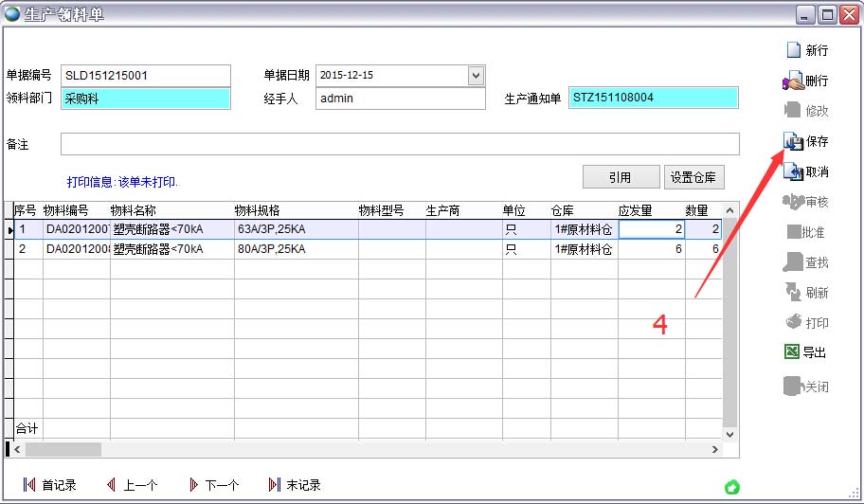Save the form with 保存 icon
The width and height of the screenshot is (864, 504).
coord(793,142)
